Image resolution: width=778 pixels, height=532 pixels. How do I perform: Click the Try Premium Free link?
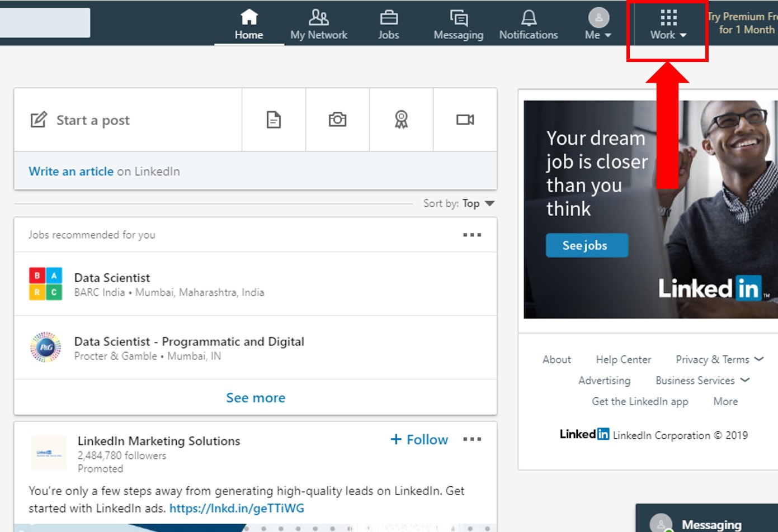pos(743,23)
